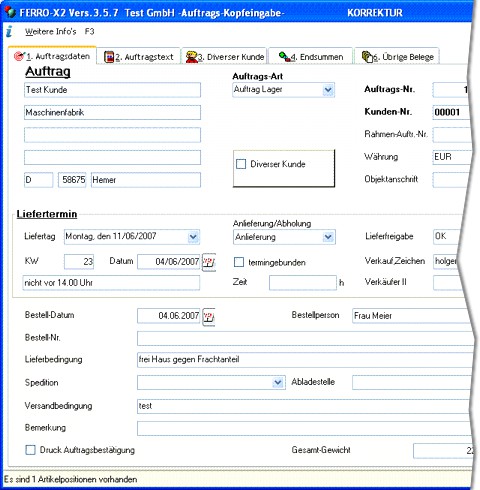Click the Lieferbedingung field
The width and height of the screenshot is (480, 490).
coord(305,360)
